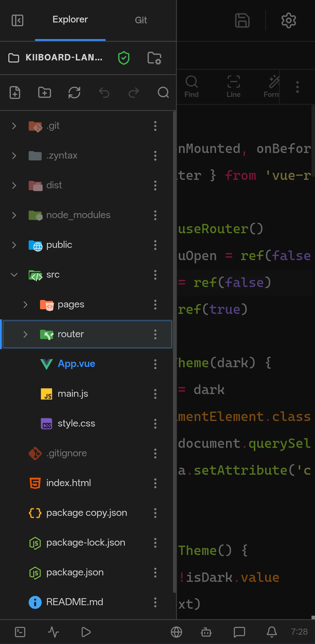
Task: Expand the router folder
Action: pos(25,334)
